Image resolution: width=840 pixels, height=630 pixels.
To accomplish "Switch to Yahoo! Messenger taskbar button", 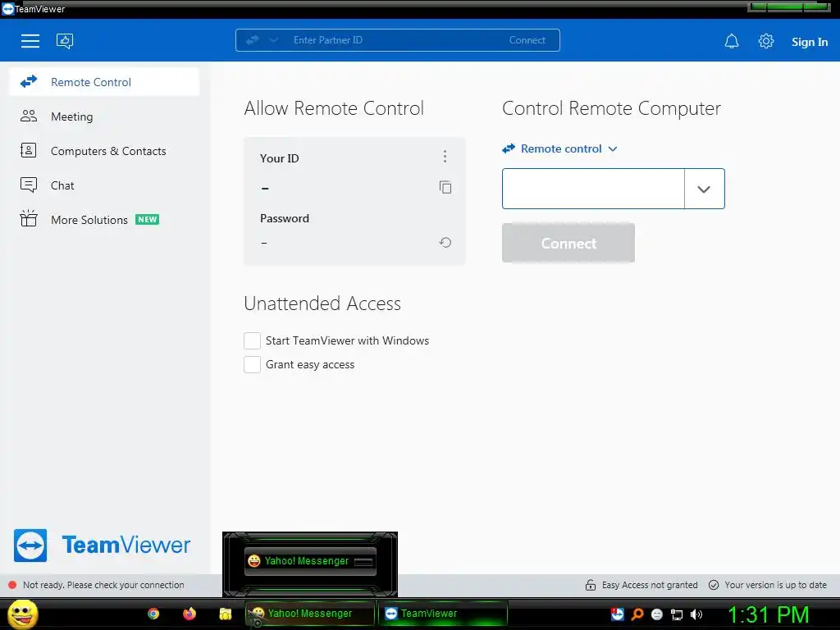I will (310, 614).
